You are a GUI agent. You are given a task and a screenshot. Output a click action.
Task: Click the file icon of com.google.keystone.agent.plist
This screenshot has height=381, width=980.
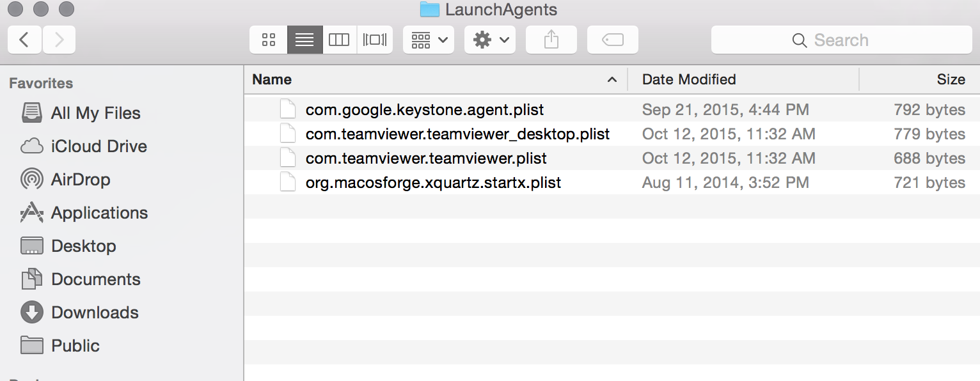pos(288,109)
